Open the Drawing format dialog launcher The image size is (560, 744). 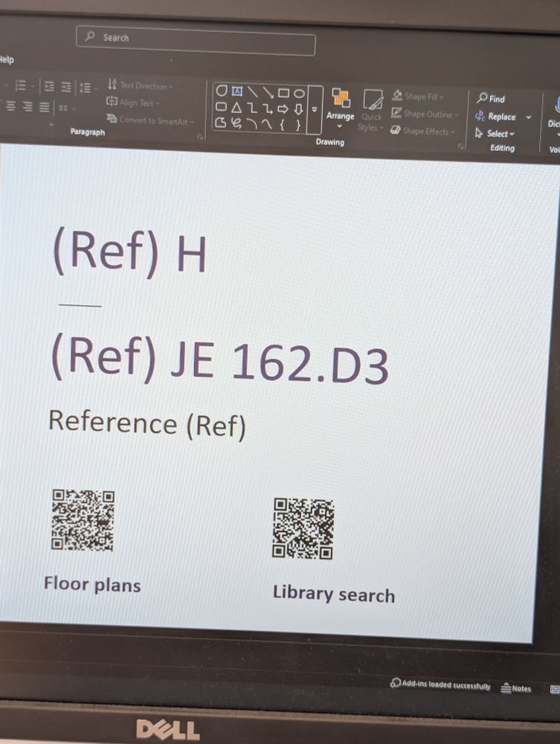[x=461, y=147]
